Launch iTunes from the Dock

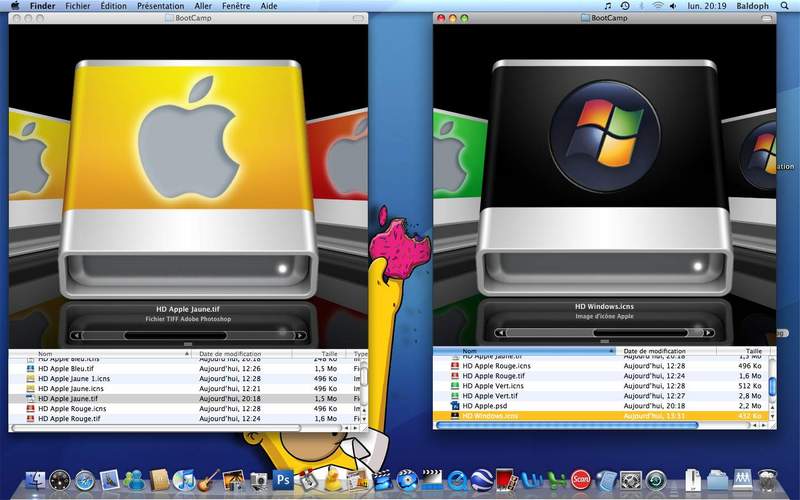184,481
